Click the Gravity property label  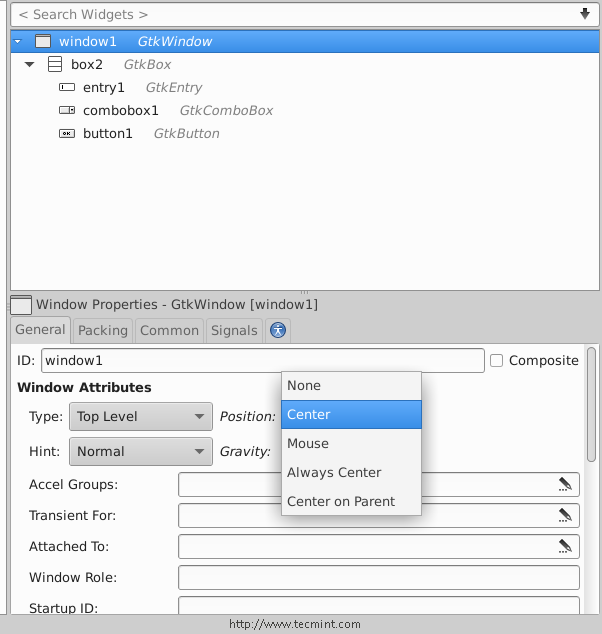(245, 452)
